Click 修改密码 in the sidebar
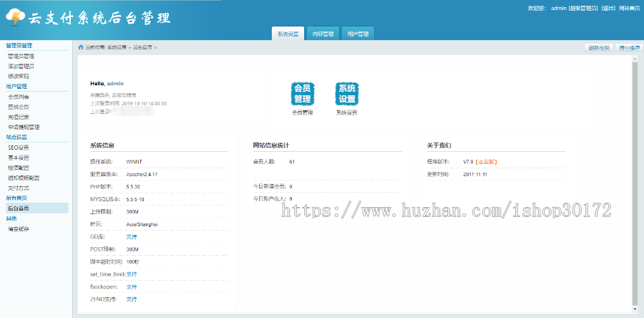The width and height of the screenshot is (644, 318). click(19, 76)
